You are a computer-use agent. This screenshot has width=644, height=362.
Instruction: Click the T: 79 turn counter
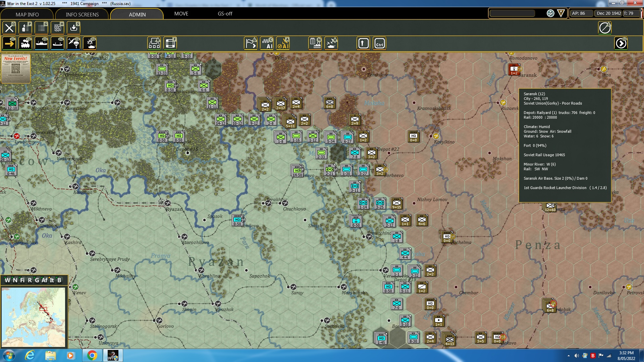click(x=631, y=13)
